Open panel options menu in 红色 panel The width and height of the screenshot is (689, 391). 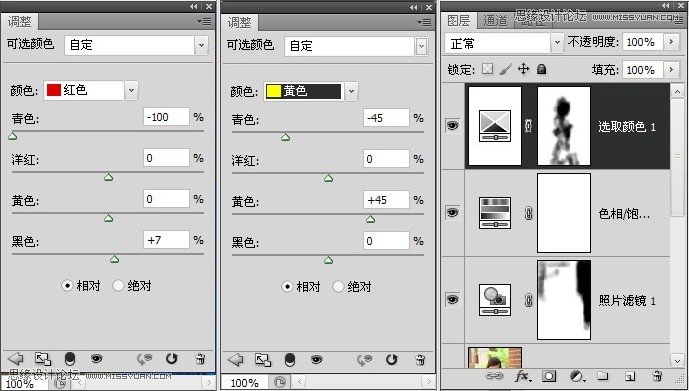[x=204, y=21]
